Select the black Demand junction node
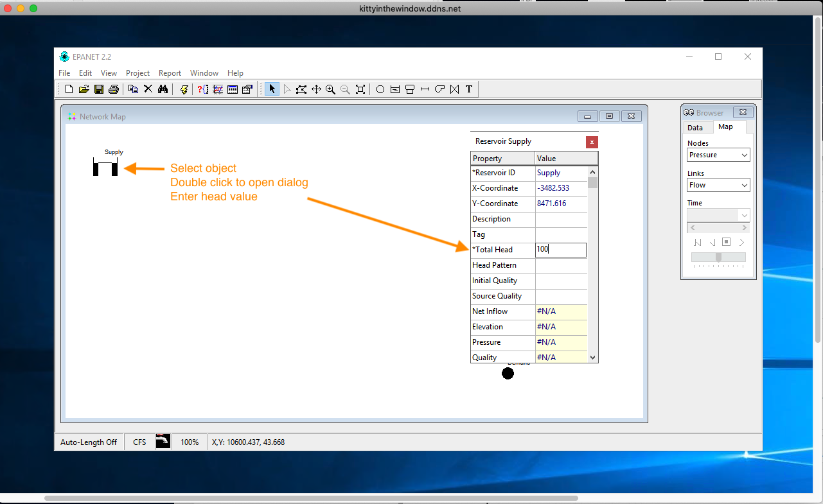 coord(508,373)
